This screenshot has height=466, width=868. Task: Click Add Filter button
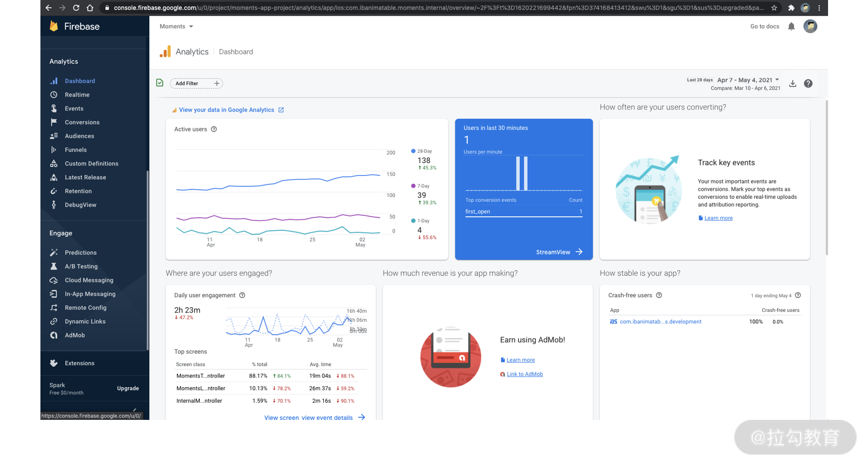click(196, 84)
